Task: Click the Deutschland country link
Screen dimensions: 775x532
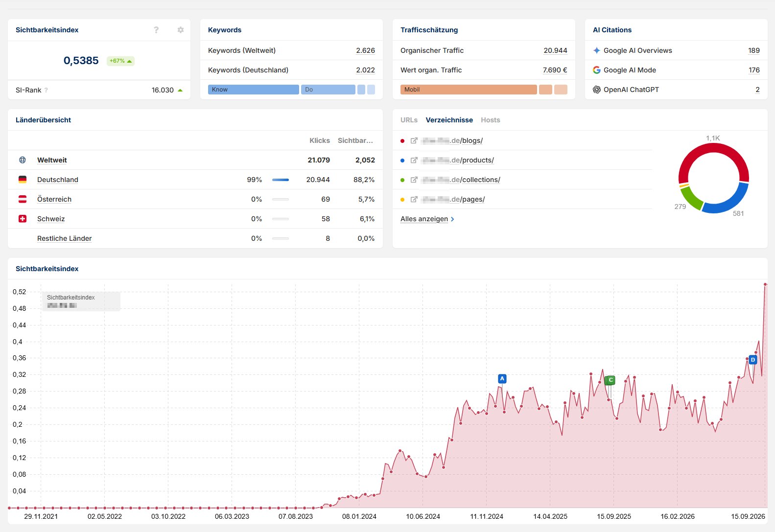Action: point(58,180)
